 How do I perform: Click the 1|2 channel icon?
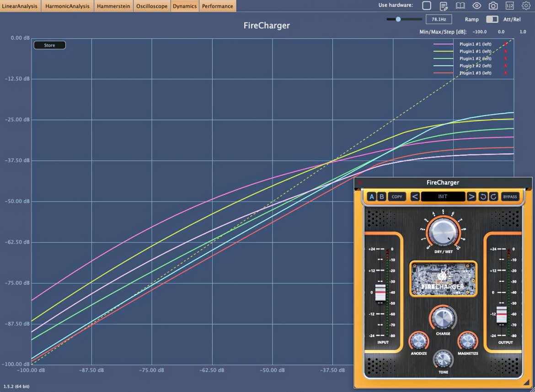[510, 6]
